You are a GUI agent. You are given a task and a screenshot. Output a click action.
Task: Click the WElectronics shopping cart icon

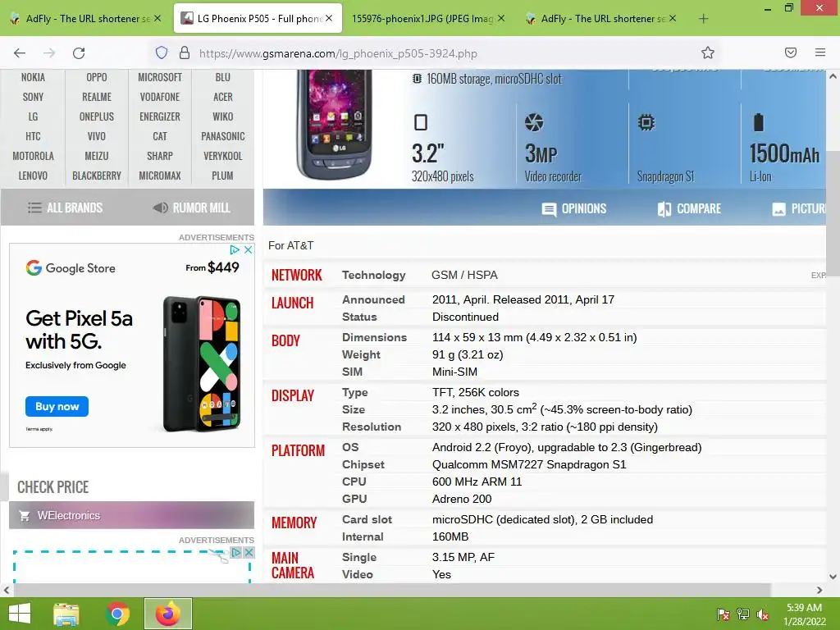coord(24,516)
